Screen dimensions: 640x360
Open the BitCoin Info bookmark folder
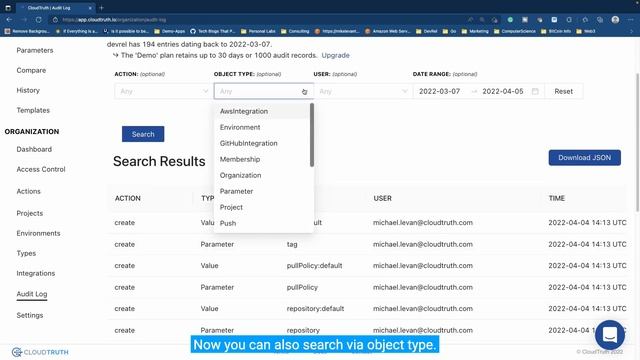coord(556,31)
